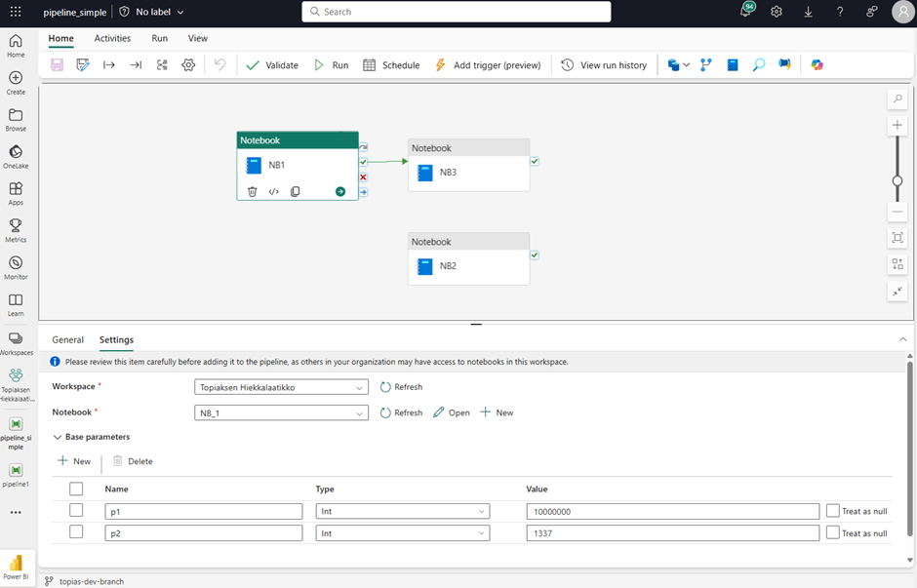Screen dimensions: 917x588
Task: Collapse the Base parameters section
Action: (58, 437)
